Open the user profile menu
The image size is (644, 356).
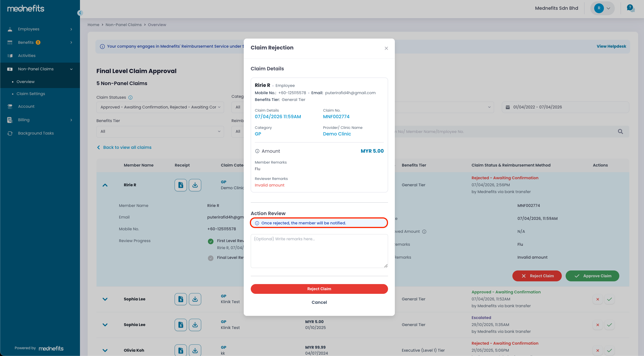(x=602, y=8)
